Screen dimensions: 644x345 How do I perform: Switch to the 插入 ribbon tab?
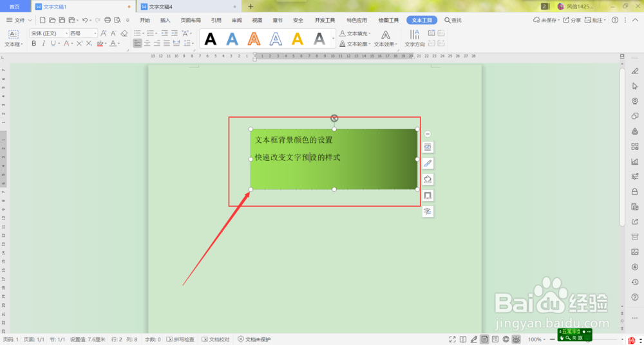point(165,20)
